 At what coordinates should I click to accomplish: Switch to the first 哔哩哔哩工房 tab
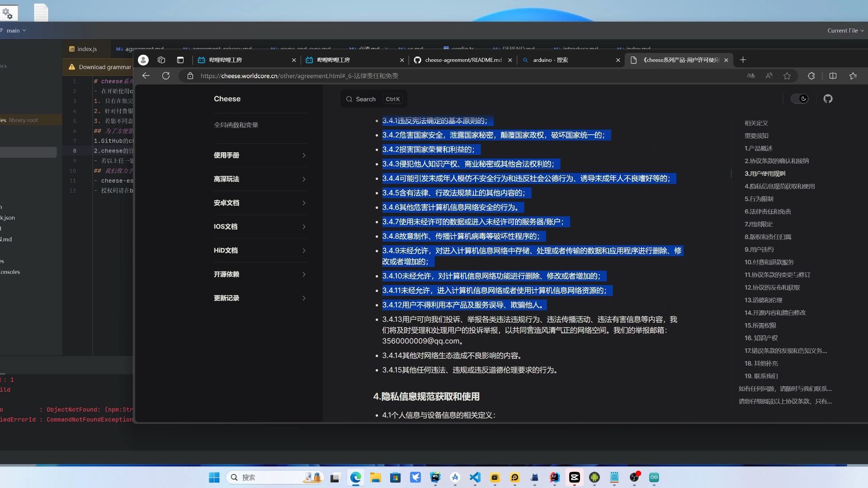[x=246, y=60]
